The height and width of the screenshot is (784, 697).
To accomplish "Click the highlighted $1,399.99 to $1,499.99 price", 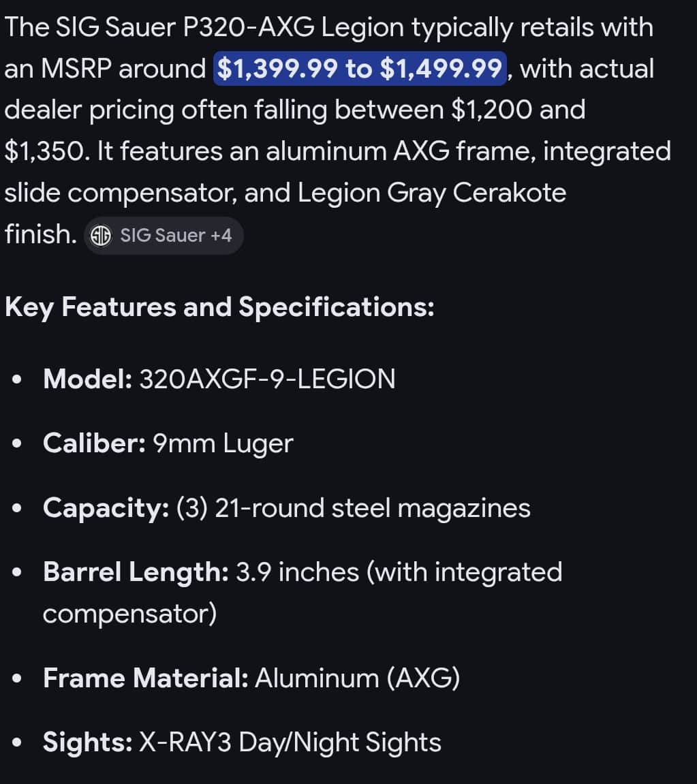I will click(x=360, y=69).
